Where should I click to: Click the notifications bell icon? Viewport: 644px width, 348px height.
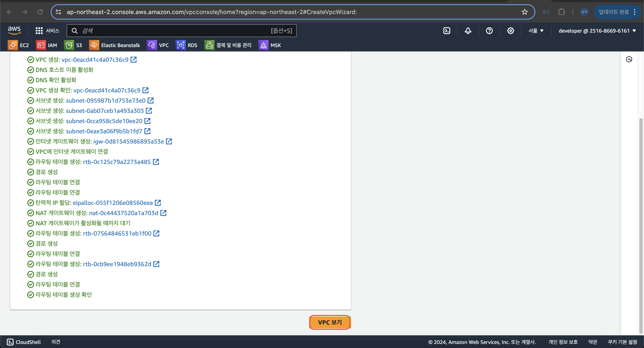[468, 31]
